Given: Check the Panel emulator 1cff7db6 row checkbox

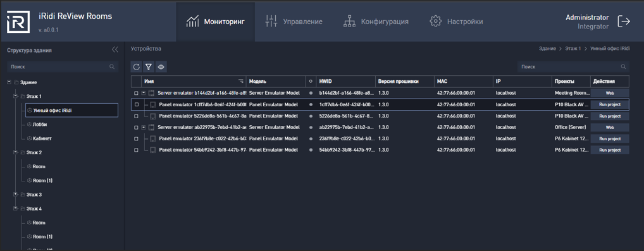Looking at the screenshot, I should coord(137,104).
